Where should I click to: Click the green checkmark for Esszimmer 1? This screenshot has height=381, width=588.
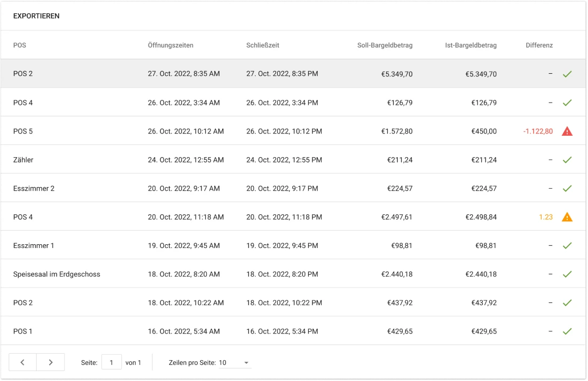567,246
